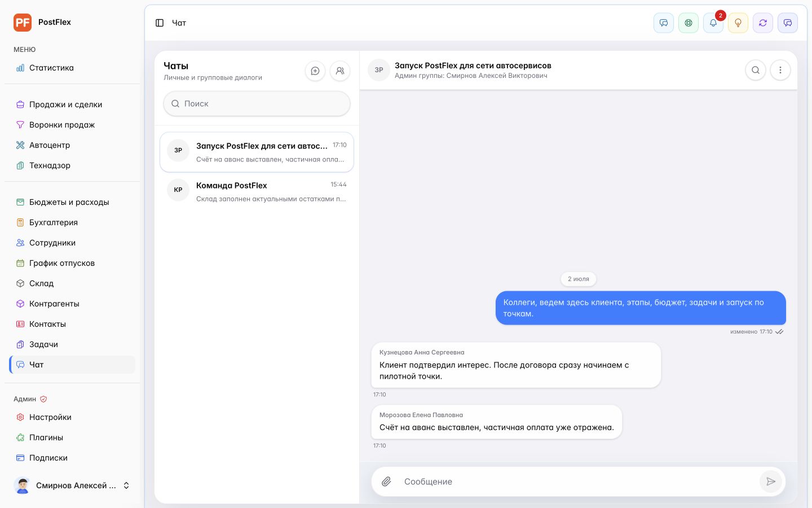Viewport: 812px width, 508px height.
Task: Open Продажи и сделки in the menu
Action: [x=72, y=104]
